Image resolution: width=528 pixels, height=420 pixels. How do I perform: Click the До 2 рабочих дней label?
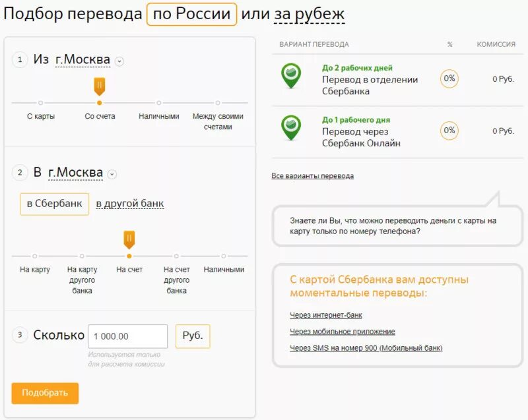click(357, 68)
